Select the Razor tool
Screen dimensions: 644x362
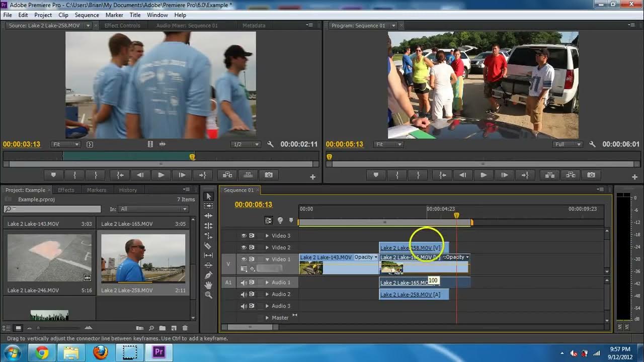coord(209,245)
